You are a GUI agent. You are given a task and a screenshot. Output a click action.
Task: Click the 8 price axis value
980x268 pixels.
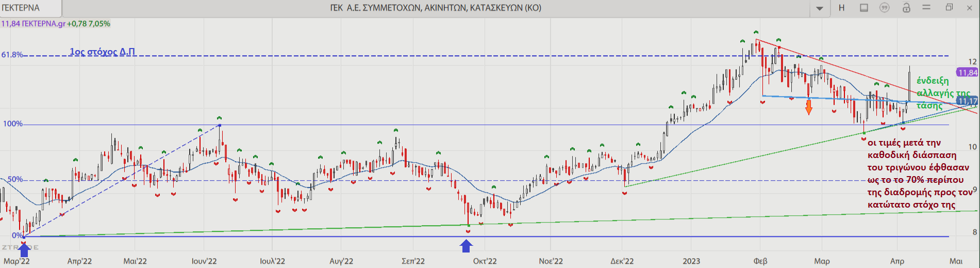point(974,232)
